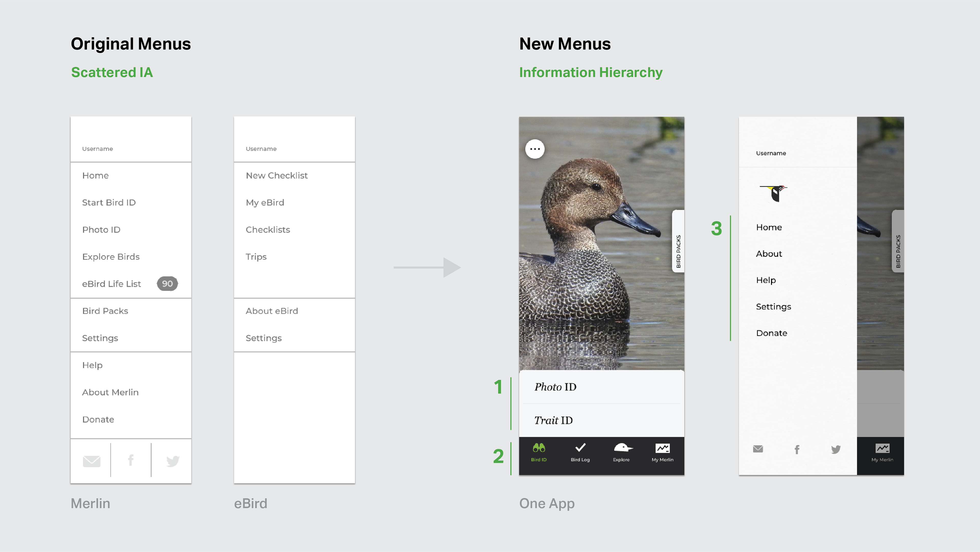Select Help in new drawer menu
This screenshot has width=980, height=552.
point(766,280)
